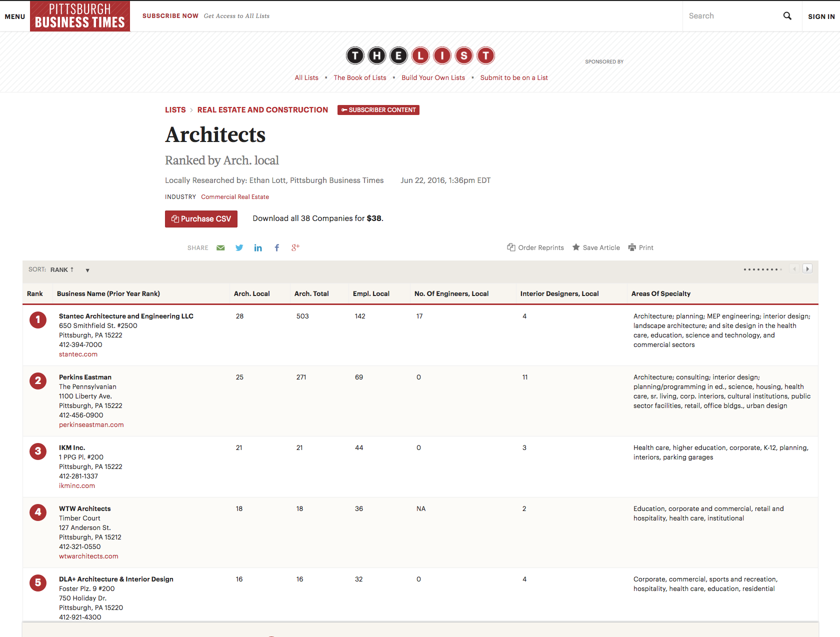840x637 pixels.
Task: Click the Subscriber Content badge
Action: click(x=378, y=110)
